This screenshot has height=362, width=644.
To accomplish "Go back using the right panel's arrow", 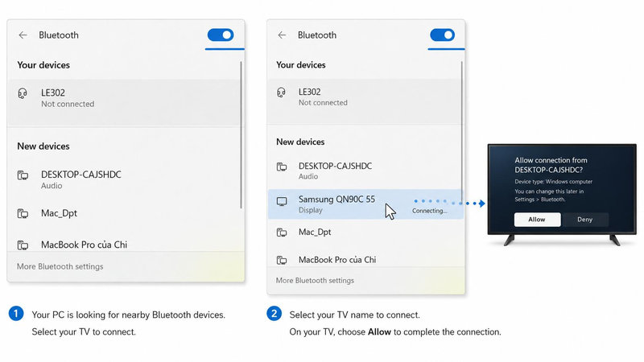I will 282,35.
